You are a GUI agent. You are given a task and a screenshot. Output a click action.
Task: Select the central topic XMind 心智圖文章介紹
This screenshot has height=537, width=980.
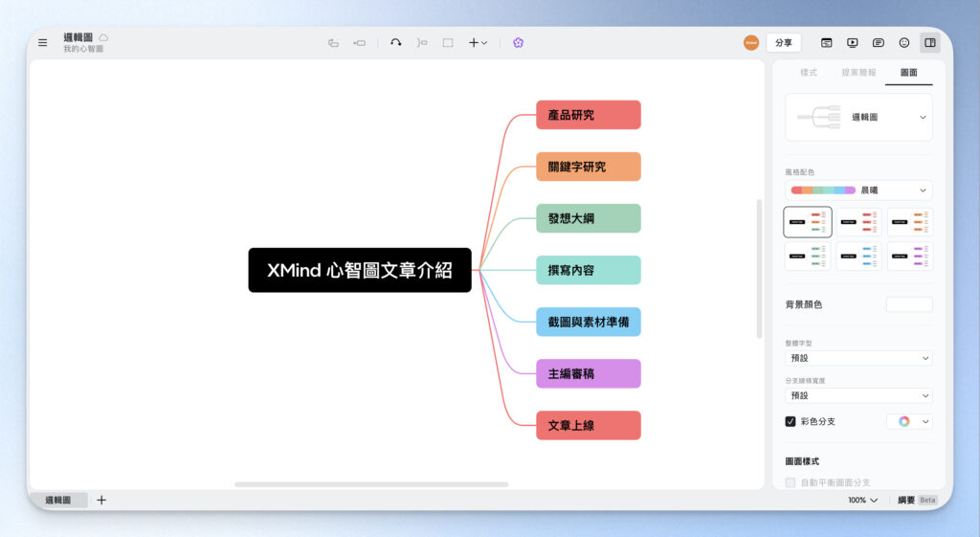(x=360, y=270)
